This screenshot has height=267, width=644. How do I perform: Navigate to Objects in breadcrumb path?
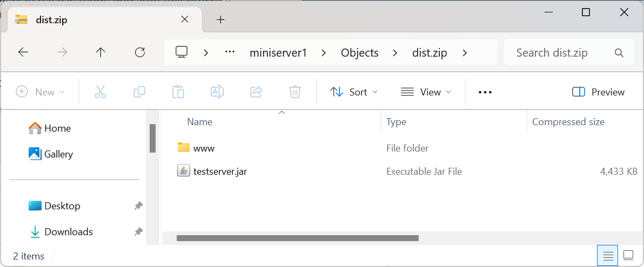tap(359, 53)
